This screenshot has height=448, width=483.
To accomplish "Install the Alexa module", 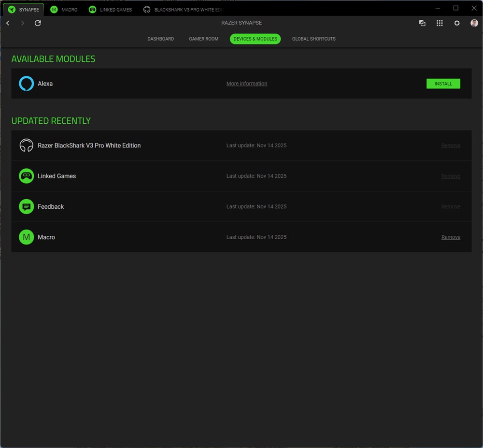I will pos(443,84).
